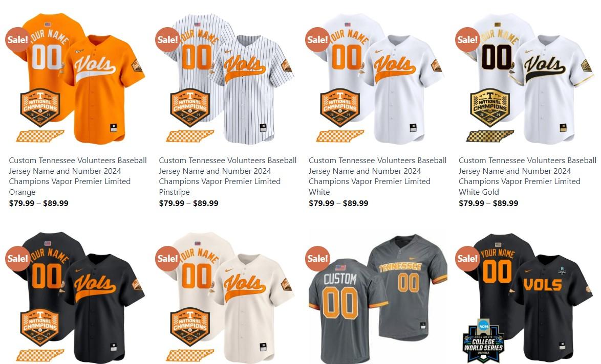Click the Sale badge on black VOLS jersey
Image resolution: width=601 pixels, height=364 pixels.
click(x=467, y=258)
